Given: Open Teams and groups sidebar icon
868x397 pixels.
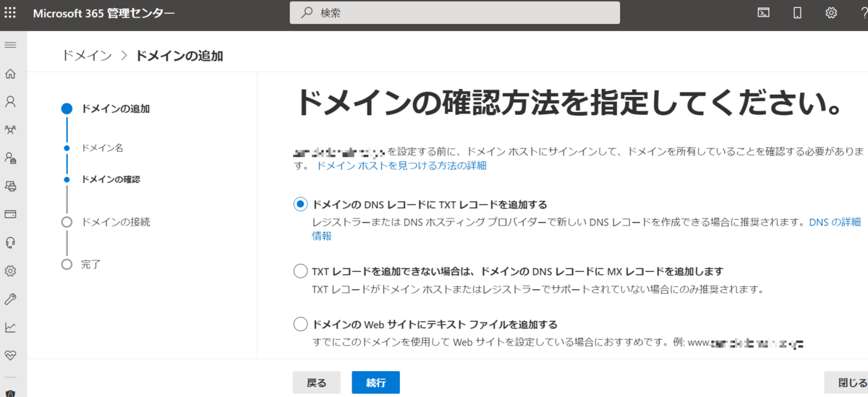Looking at the screenshot, I should coord(11,130).
